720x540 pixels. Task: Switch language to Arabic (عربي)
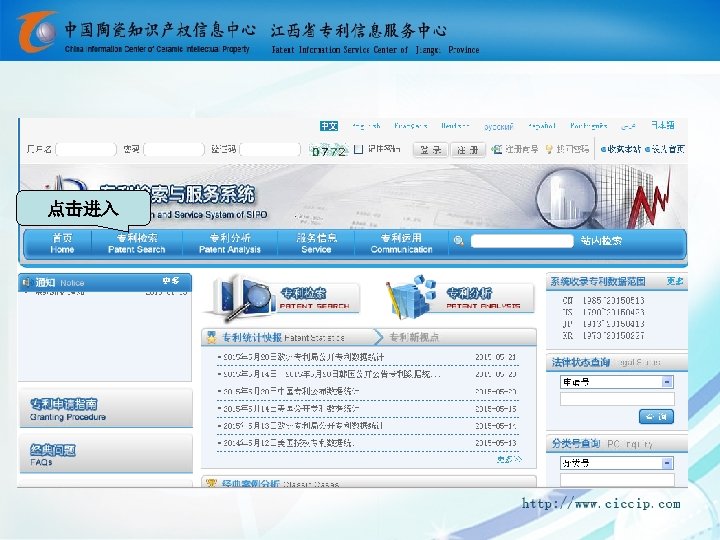pyautogui.click(x=628, y=126)
